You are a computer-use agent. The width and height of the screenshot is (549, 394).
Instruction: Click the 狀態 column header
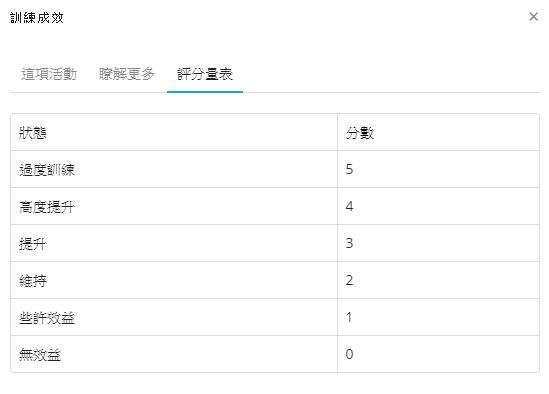tap(174, 132)
